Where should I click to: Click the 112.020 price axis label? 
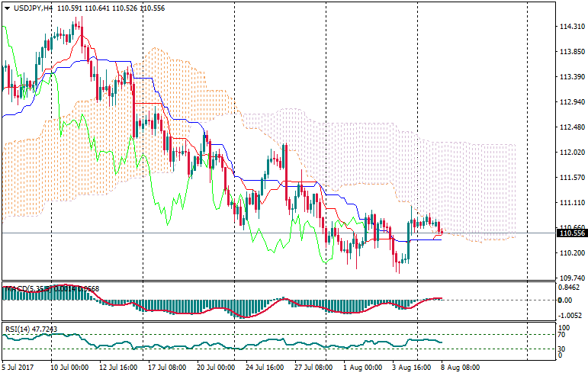point(570,153)
